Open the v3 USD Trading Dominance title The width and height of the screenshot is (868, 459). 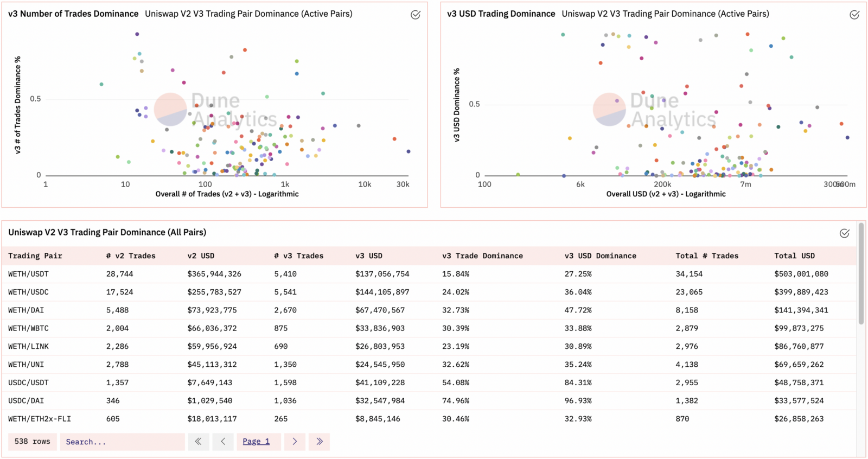501,14
